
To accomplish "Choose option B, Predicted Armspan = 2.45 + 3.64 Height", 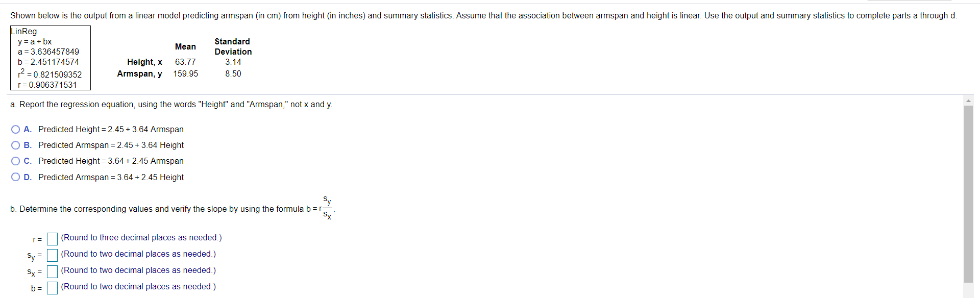I will [x=16, y=145].
